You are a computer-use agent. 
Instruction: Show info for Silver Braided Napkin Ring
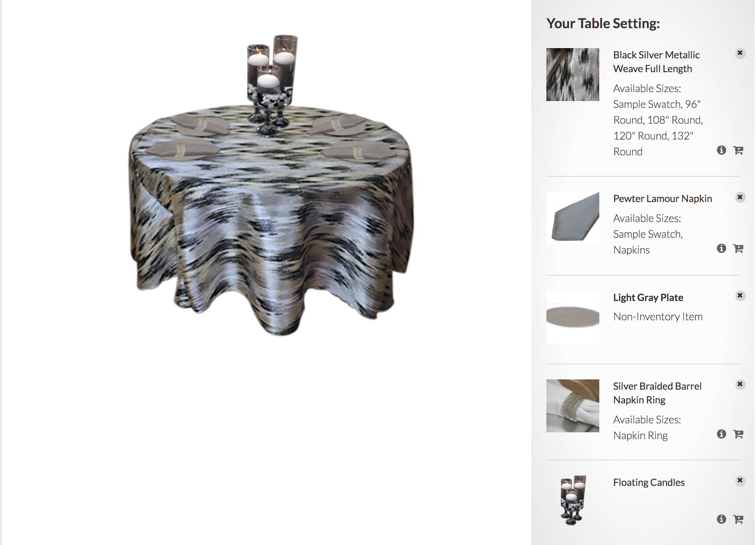pyautogui.click(x=721, y=434)
